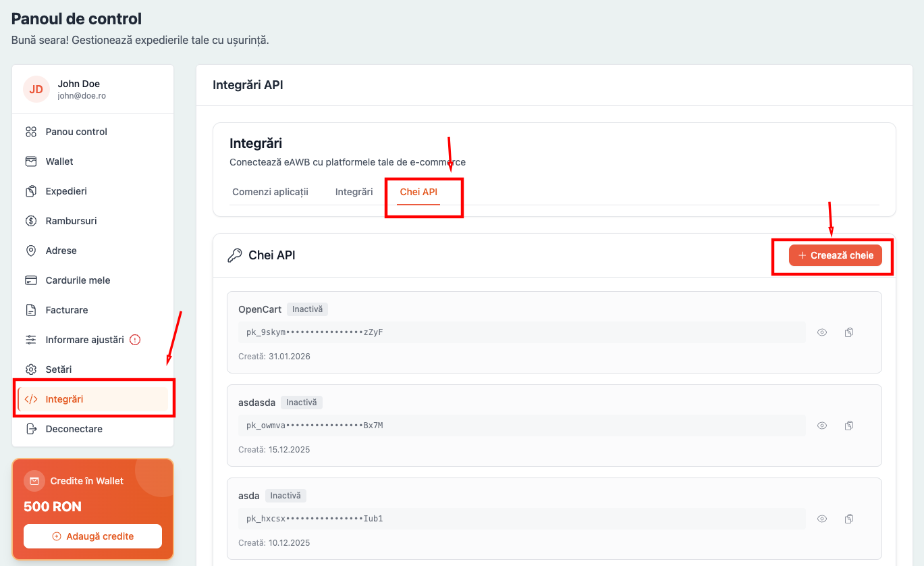Click the Facturare document icon
Screen dimensions: 924x566
pos(31,310)
